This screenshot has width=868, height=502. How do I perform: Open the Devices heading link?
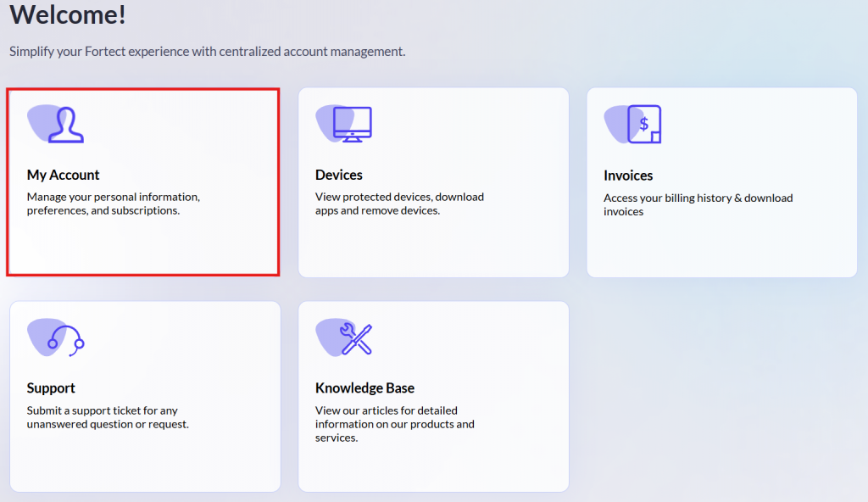coord(339,175)
